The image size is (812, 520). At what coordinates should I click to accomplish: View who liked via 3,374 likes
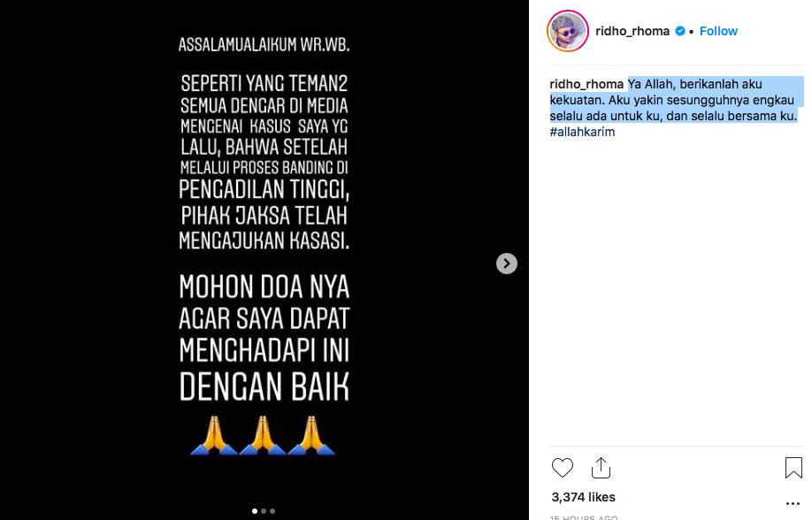pos(583,497)
